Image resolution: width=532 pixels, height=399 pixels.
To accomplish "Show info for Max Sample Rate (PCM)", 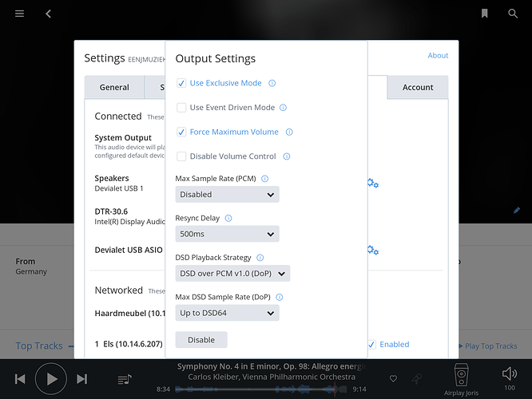I will [264, 179].
